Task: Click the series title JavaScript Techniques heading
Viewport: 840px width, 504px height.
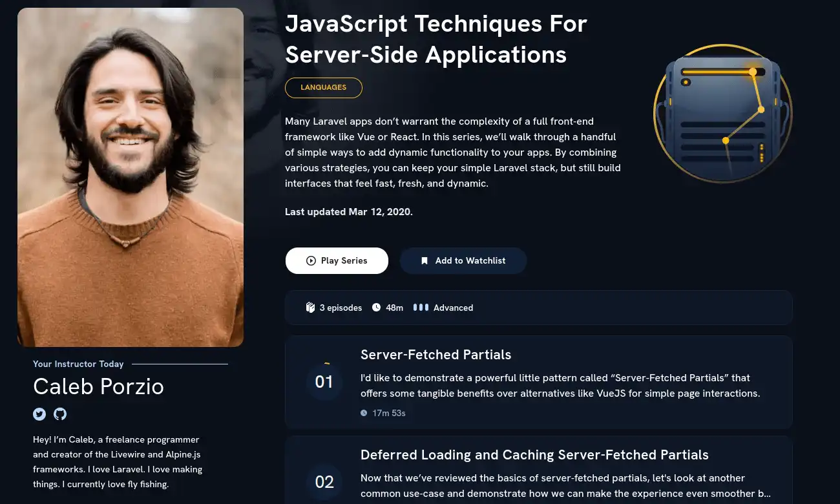Action: coord(436,39)
